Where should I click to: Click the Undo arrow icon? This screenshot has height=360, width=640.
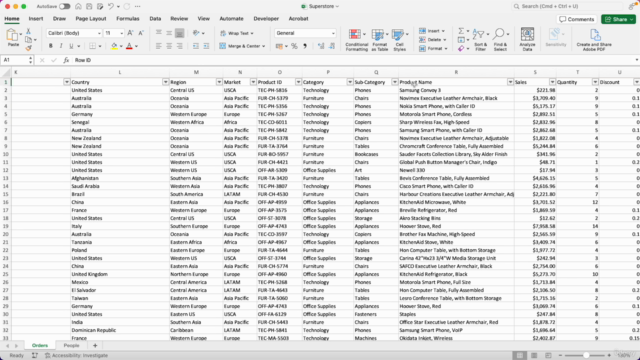(x=111, y=6)
